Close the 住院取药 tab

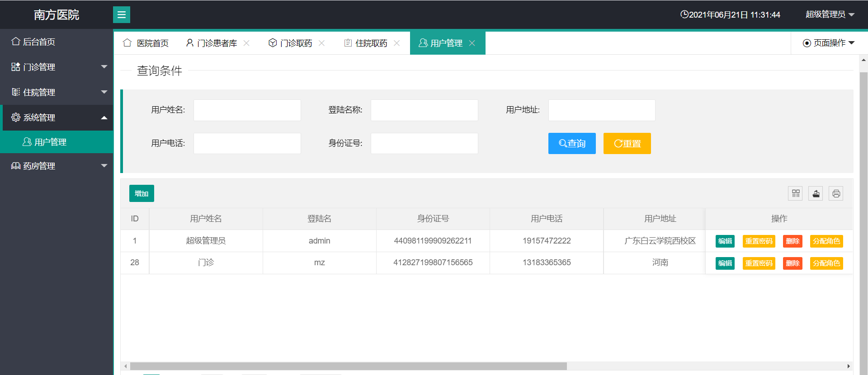[396, 43]
